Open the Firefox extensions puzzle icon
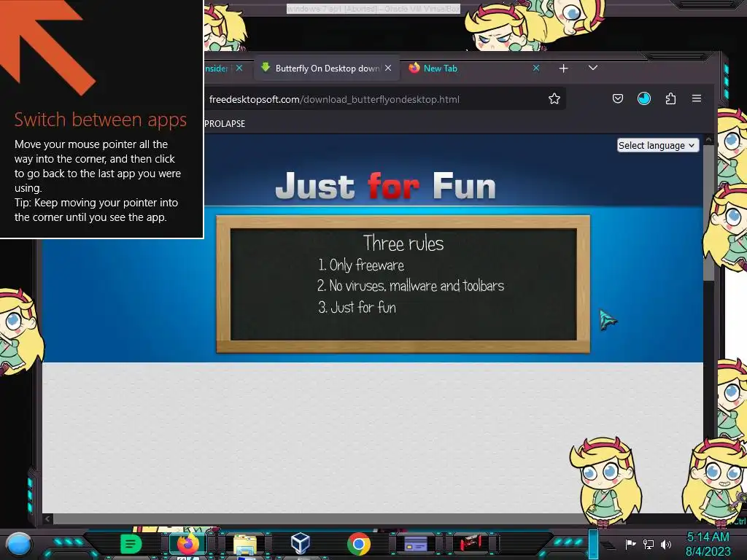747x560 pixels. click(x=670, y=98)
